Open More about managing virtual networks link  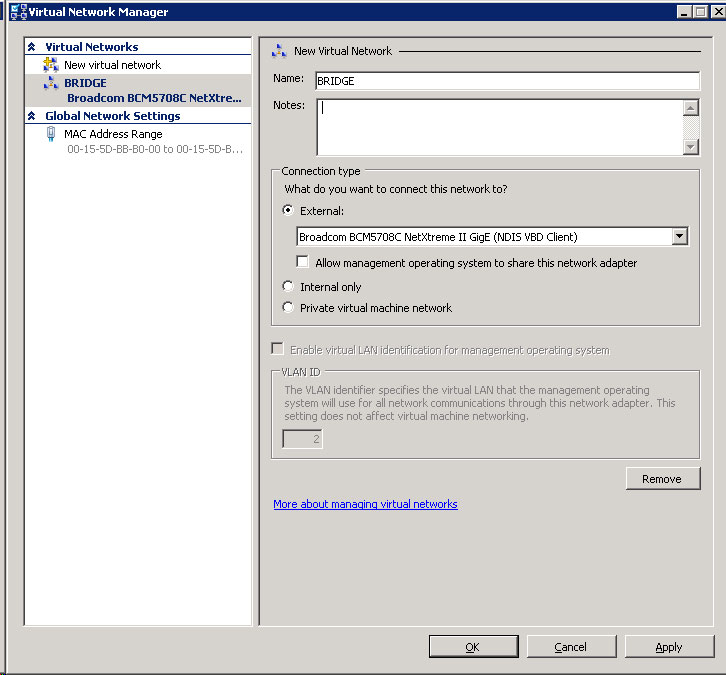click(x=365, y=505)
